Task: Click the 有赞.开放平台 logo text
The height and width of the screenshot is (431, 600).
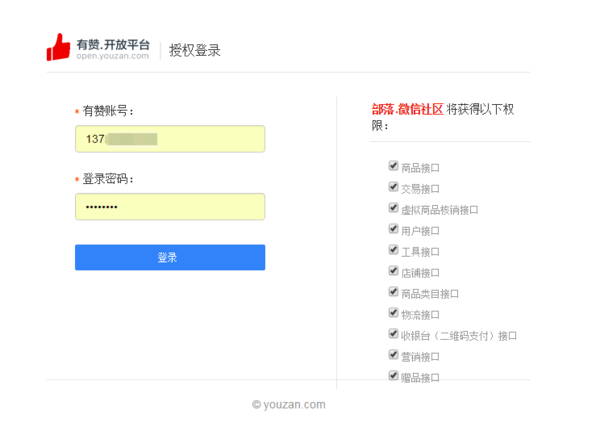Action: (x=113, y=44)
